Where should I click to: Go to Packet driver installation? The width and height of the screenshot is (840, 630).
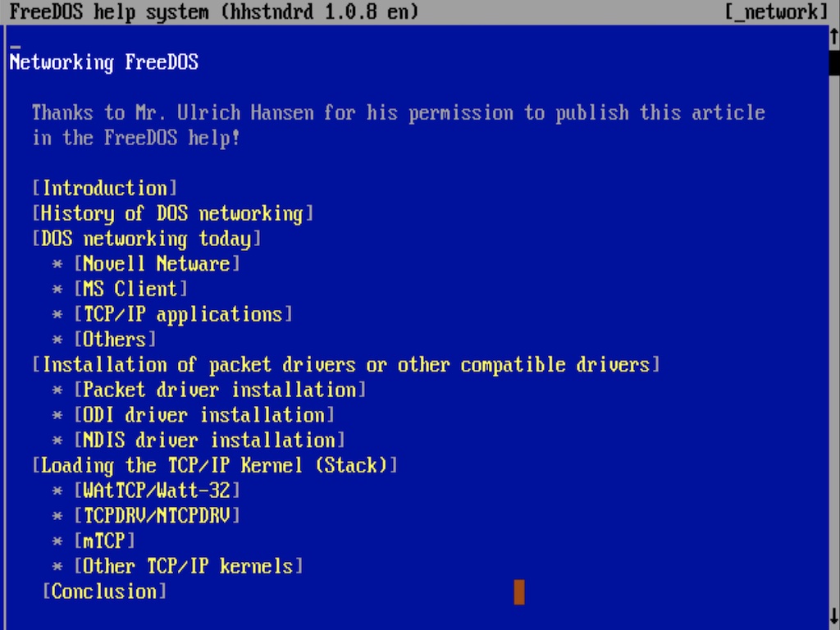[220, 390]
